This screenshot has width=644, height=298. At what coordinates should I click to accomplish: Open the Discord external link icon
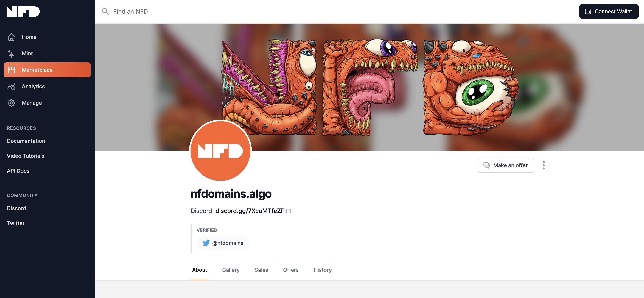(x=288, y=211)
